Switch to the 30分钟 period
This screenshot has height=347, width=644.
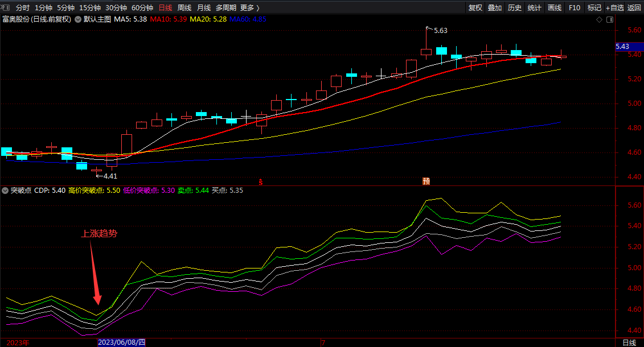click(x=116, y=8)
